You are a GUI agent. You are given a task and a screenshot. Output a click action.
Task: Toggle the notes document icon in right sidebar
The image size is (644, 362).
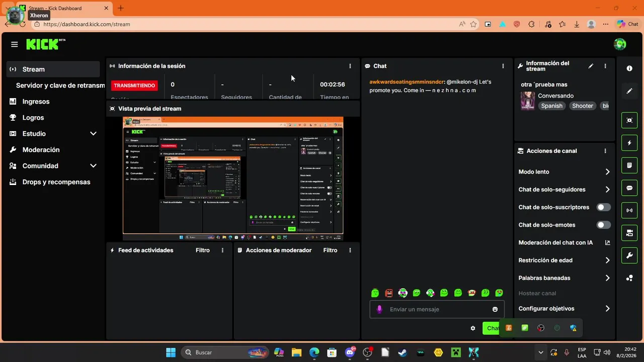629,165
